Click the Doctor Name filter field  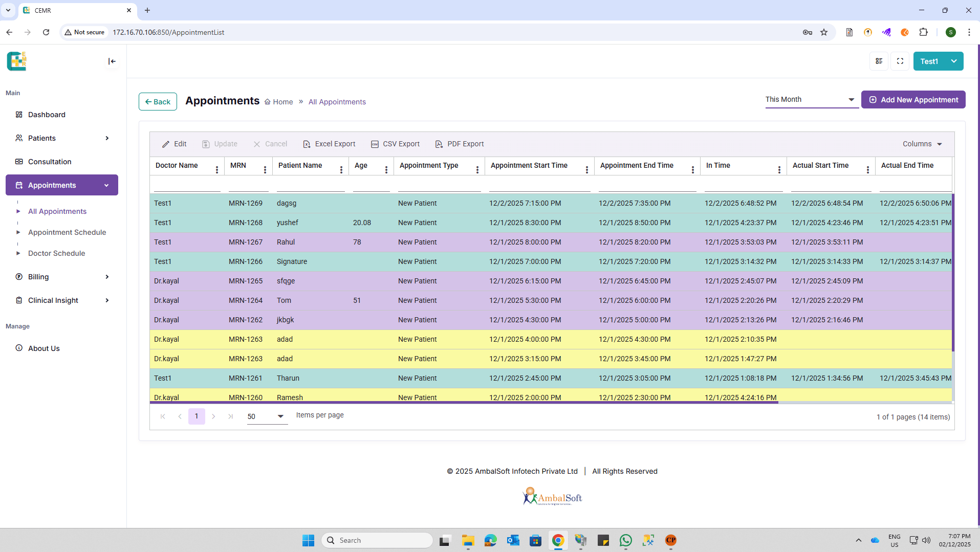coord(187,185)
